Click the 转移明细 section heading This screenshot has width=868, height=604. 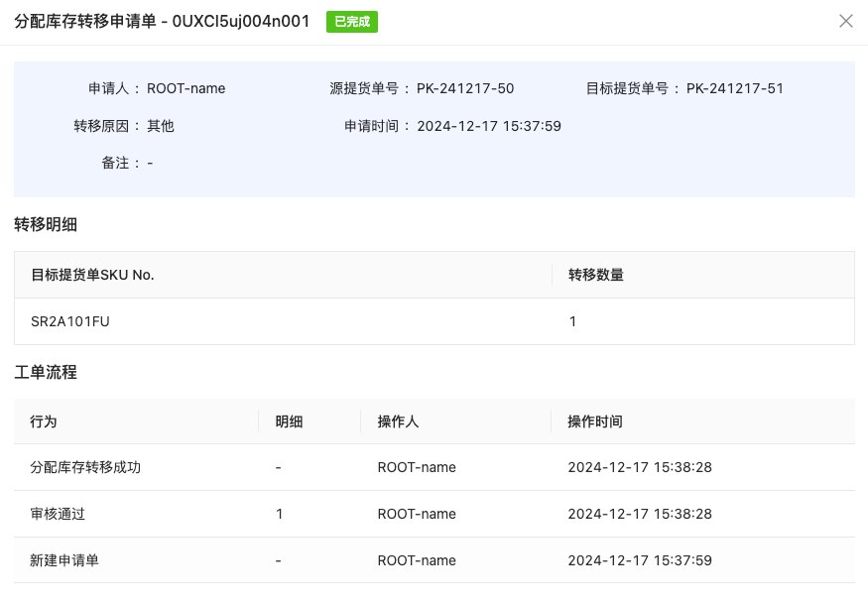coord(46,224)
